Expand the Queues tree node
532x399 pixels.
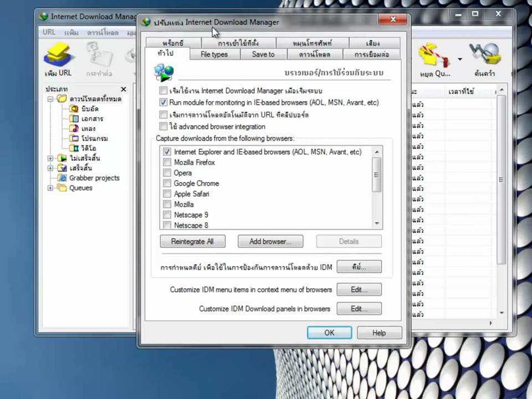pyautogui.click(x=50, y=188)
